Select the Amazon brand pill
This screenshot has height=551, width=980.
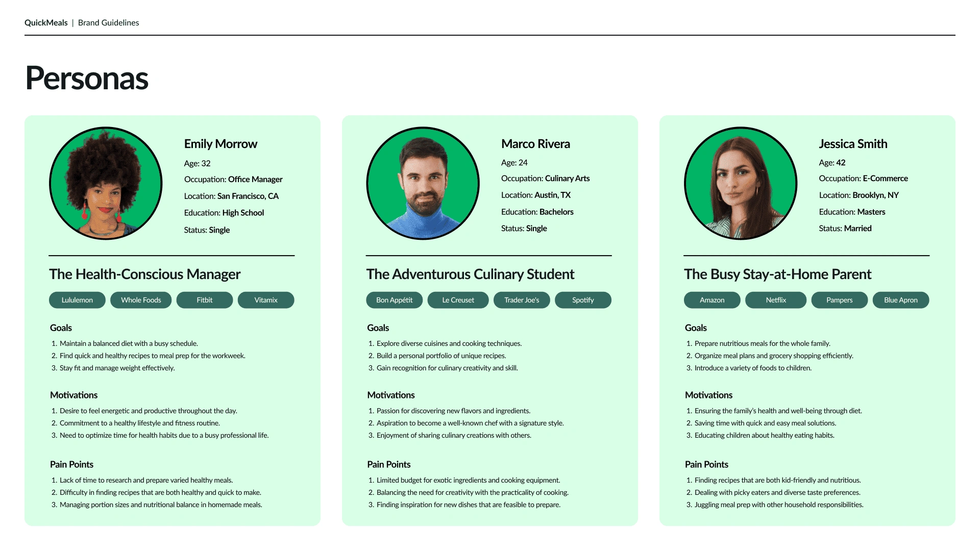pos(712,300)
